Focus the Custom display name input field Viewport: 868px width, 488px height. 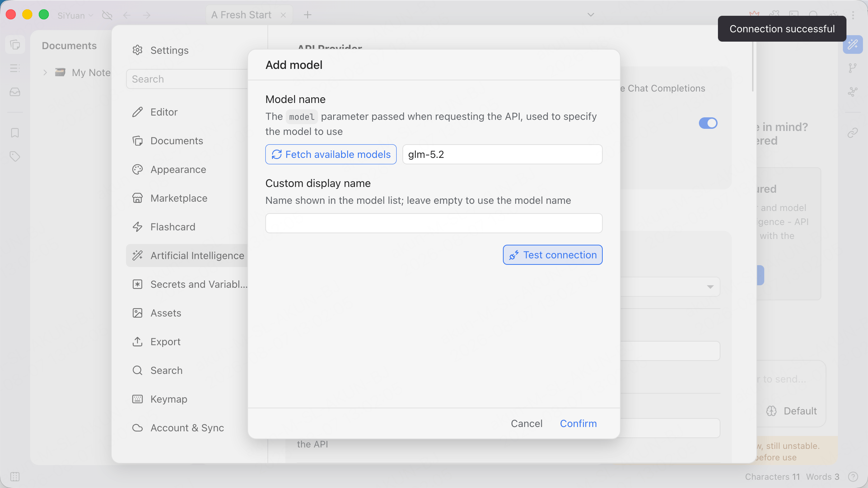point(434,223)
